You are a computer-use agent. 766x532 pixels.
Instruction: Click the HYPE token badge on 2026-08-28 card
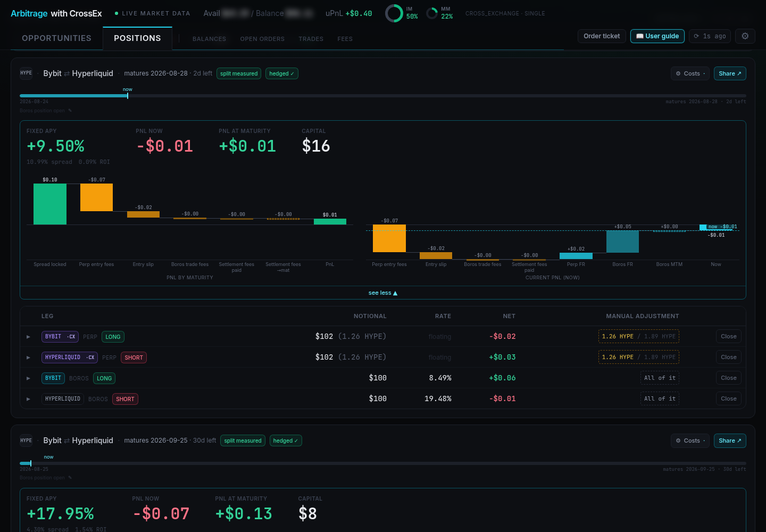pos(26,73)
